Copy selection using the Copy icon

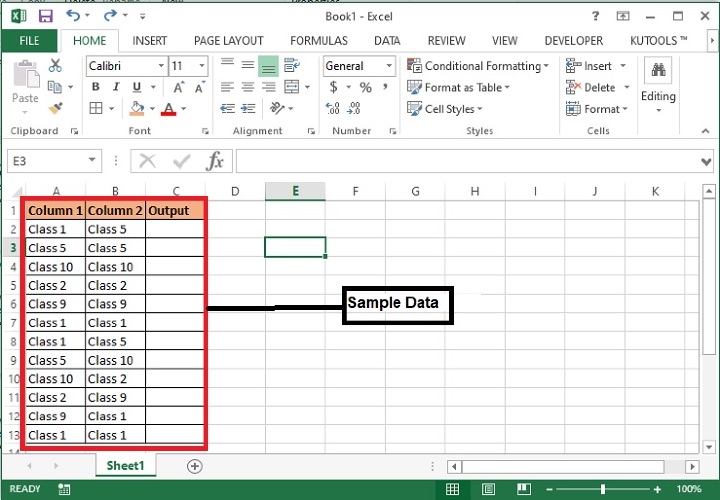[55, 87]
